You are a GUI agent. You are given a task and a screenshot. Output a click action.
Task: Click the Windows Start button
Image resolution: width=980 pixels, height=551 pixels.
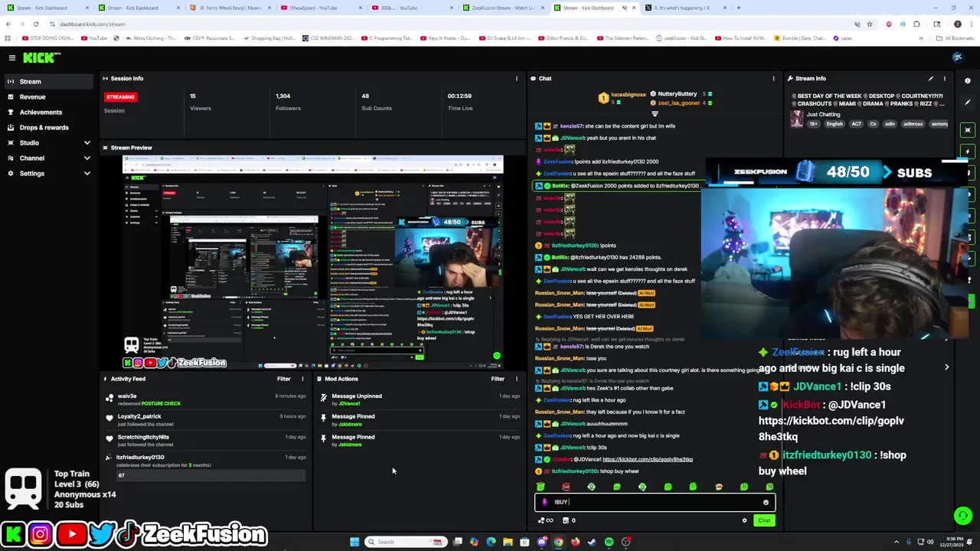coord(354,542)
